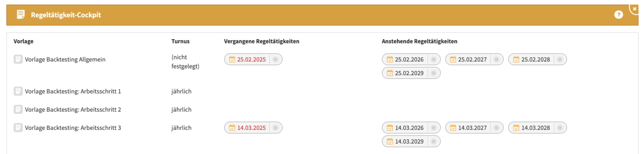Click the Regeltätigkeit-Cockpit header document icon

tap(21, 15)
